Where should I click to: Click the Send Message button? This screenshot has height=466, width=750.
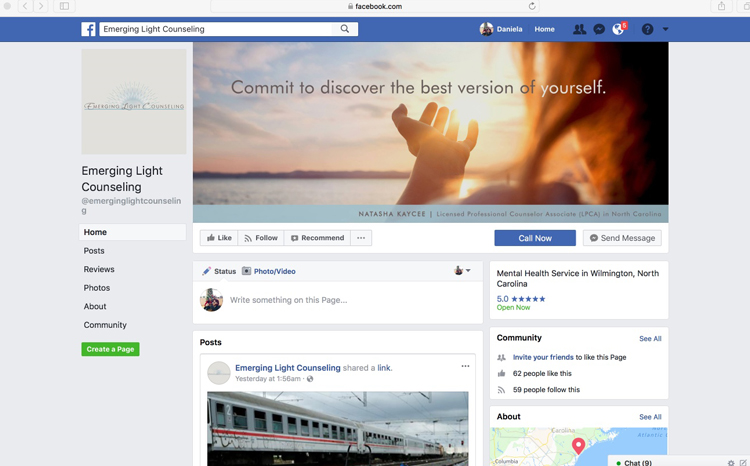tap(622, 238)
